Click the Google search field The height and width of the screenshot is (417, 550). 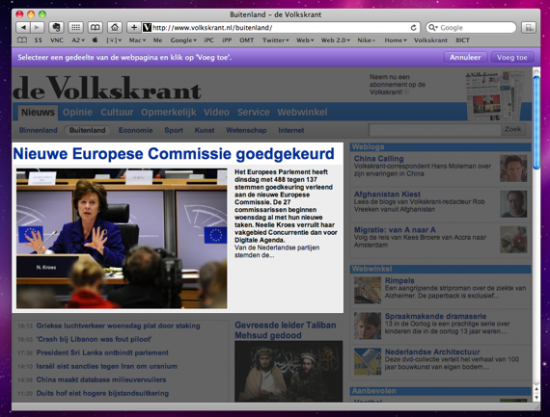click(471, 28)
